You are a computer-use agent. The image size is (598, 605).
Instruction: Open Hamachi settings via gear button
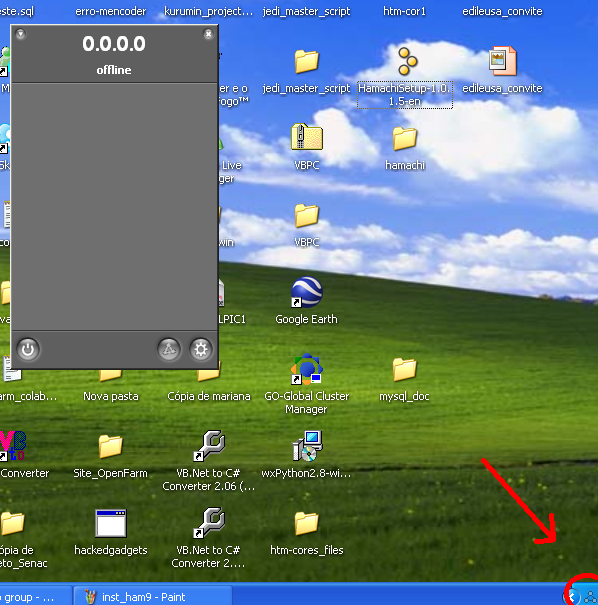[x=201, y=350]
